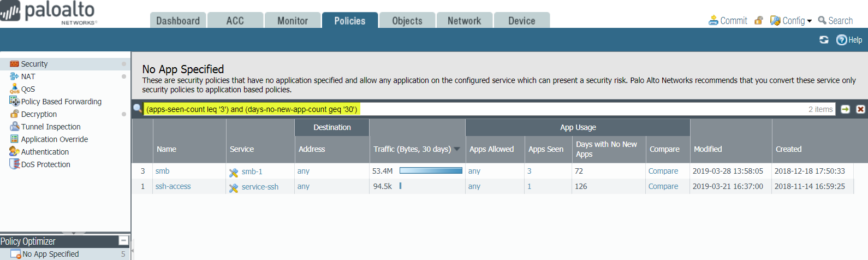Sort by Traffic (Bytes, 30 days) column arrow
The height and width of the screenshot is (260, 868).
457,149
